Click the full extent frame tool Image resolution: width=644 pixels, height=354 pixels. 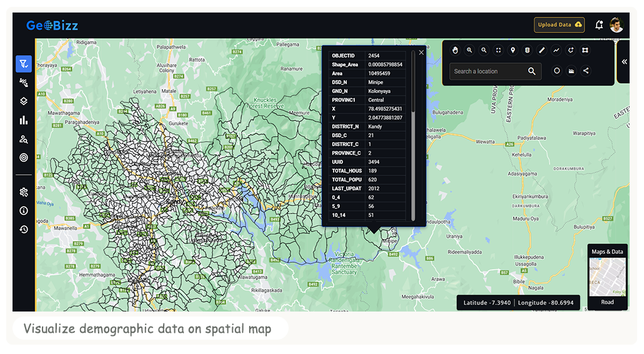pyautogui.click(x=498, y=50)
